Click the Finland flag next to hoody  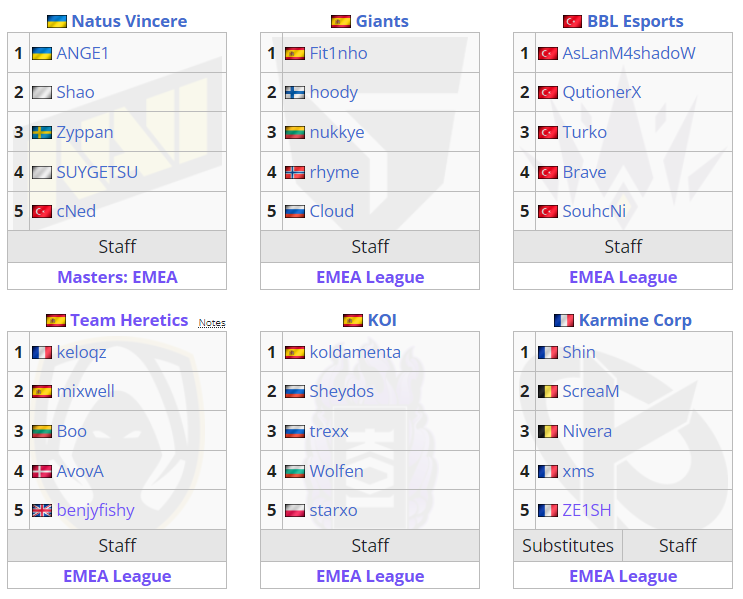tap(295, 92)
